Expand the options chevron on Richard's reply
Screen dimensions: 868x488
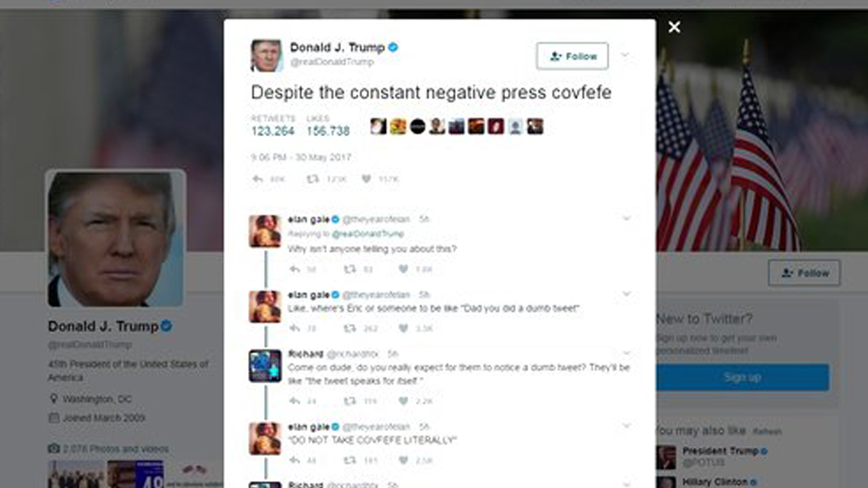pyautogui.click(x=627, y=353)
